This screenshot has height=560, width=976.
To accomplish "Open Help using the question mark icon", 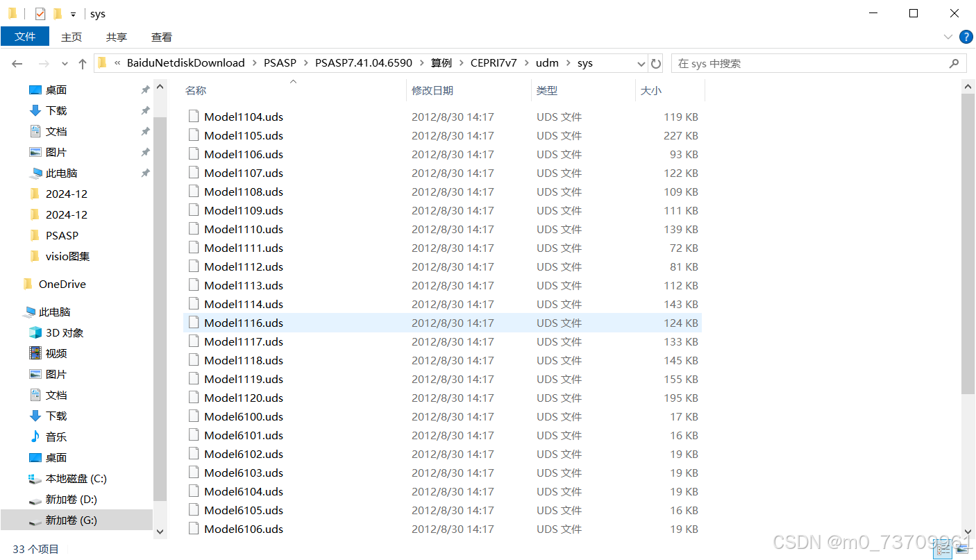I will [x=966, y=37].
